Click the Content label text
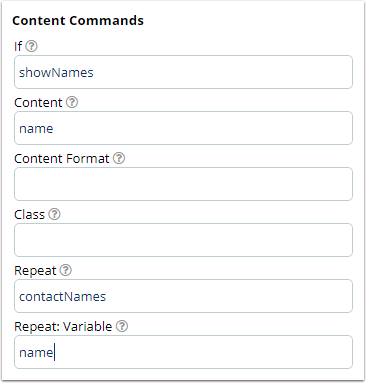This screenshot has width=366, height=383. click(38, 102)
